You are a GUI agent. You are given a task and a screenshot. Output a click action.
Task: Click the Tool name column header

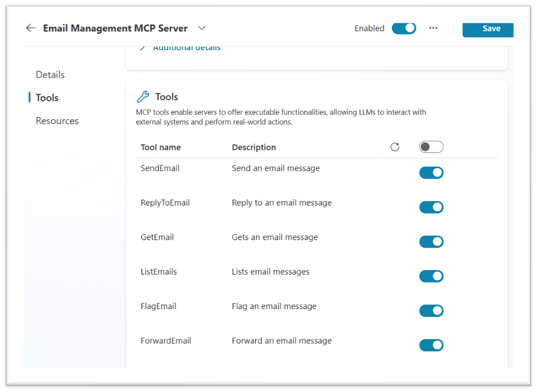pyautogui.click(x=161, y=147)
